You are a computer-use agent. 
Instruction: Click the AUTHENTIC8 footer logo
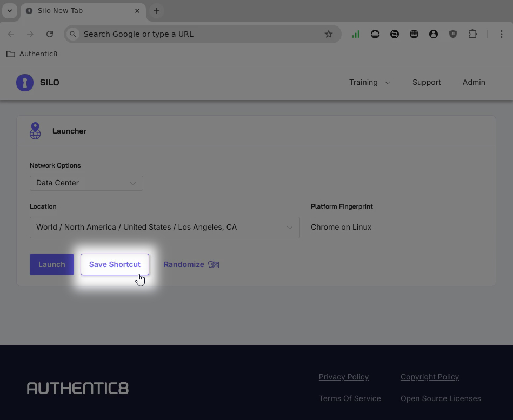(78, 388)
